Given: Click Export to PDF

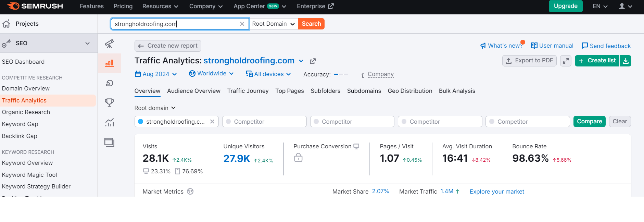Looking at the screenshot, I should coord(529,61).
